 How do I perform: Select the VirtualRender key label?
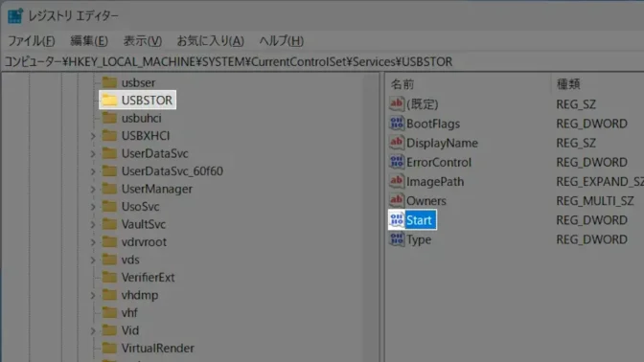158,348
